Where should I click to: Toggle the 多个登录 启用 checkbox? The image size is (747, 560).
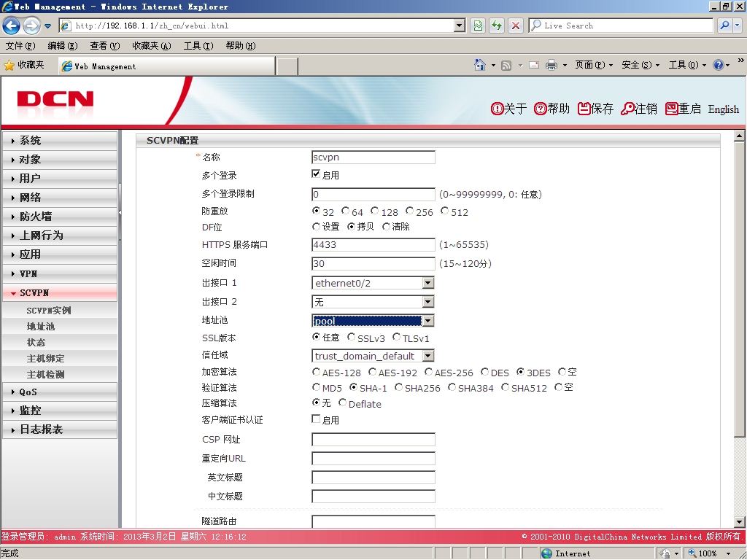pos(316,174)
